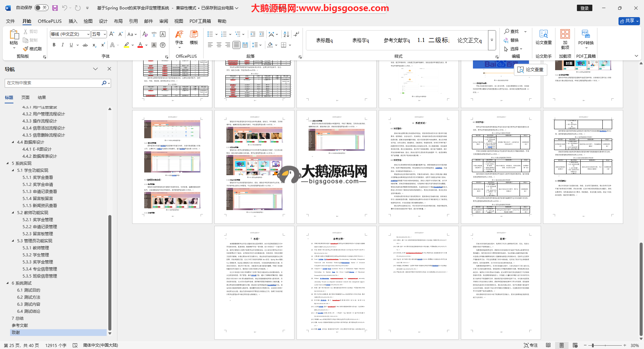Image resolution: width=644 pixels, height=349 pixels.
Task: Center align text using the ribbon icon
Action: (x=219, y=45)
